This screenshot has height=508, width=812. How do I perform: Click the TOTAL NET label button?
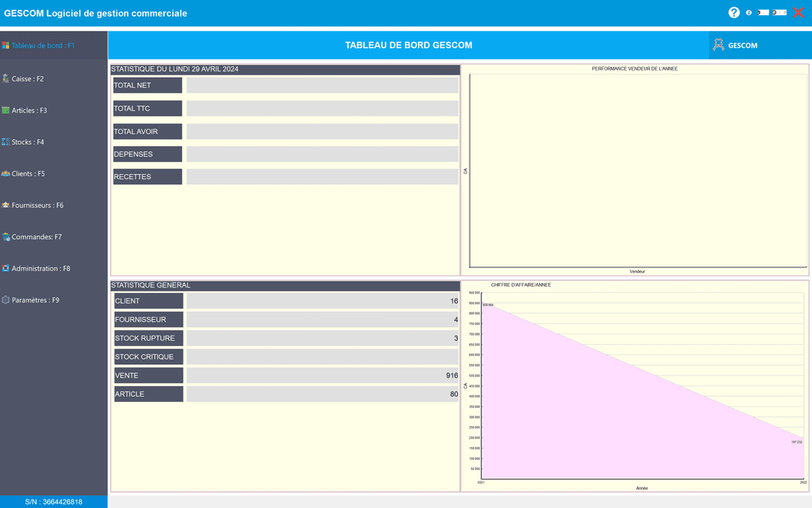point(147,85)
